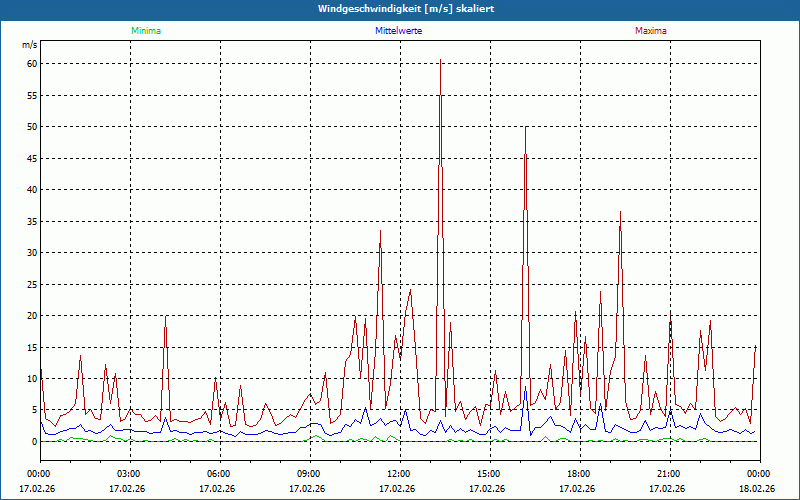Click the 06:00 time label
800x500 pixels.
219,473
